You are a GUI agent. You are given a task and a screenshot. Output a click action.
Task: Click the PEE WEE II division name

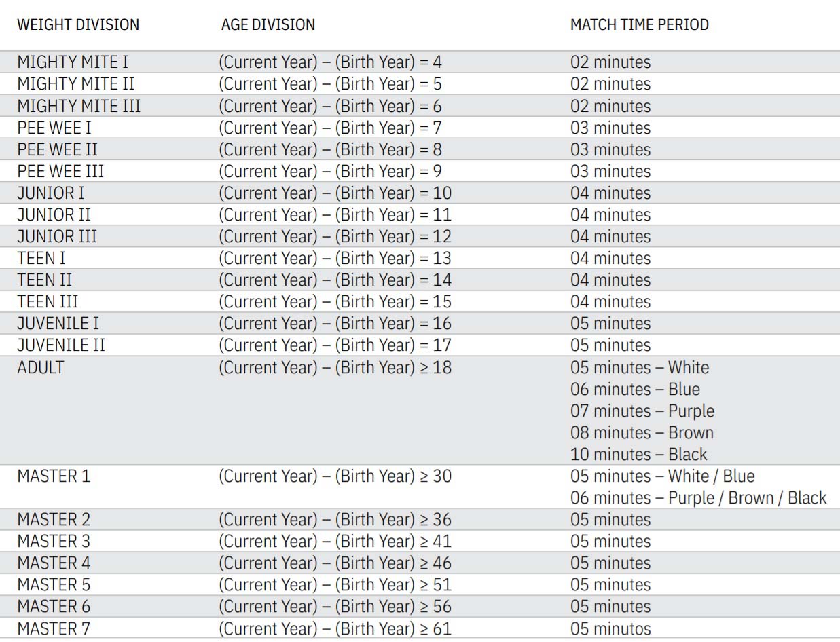point(58,149)
